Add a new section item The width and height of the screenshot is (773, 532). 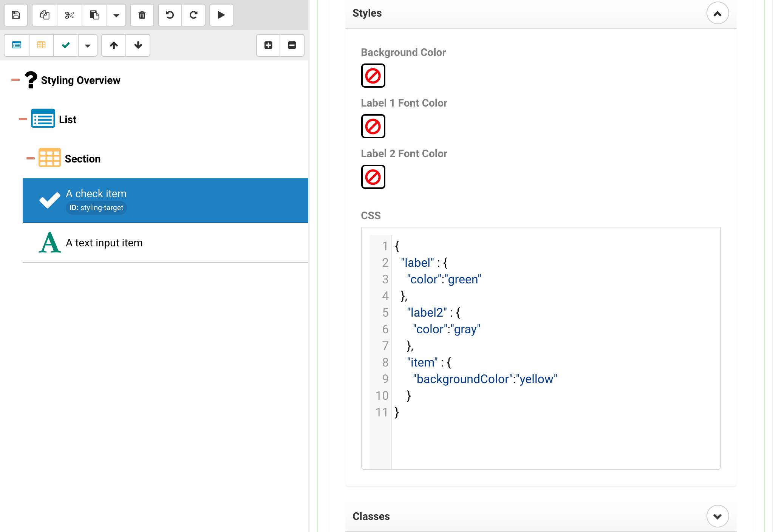[x=41, y=45]
